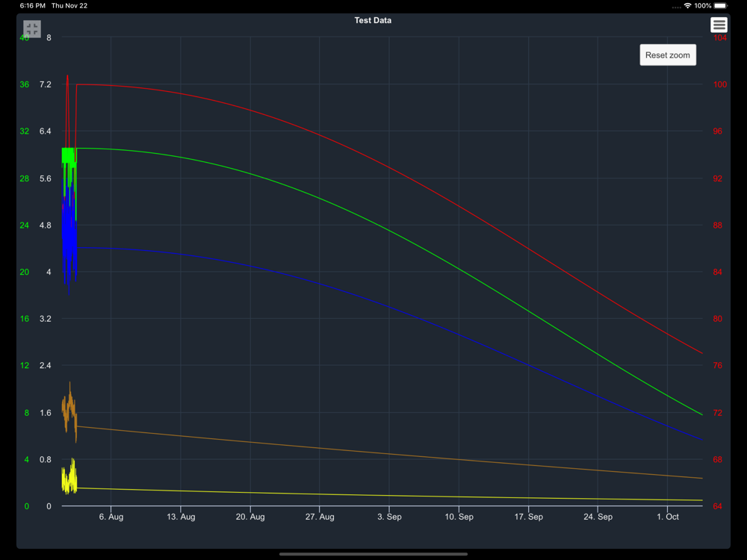Image resolution: width=747 pixels, height=560 pixels.
Task: Click the green 24 axis value
Action: (25, 225)
